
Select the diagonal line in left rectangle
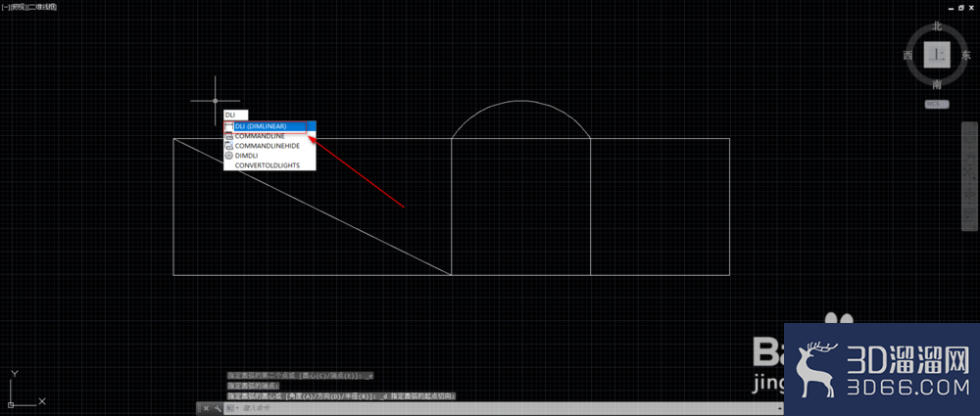(313, 207)
